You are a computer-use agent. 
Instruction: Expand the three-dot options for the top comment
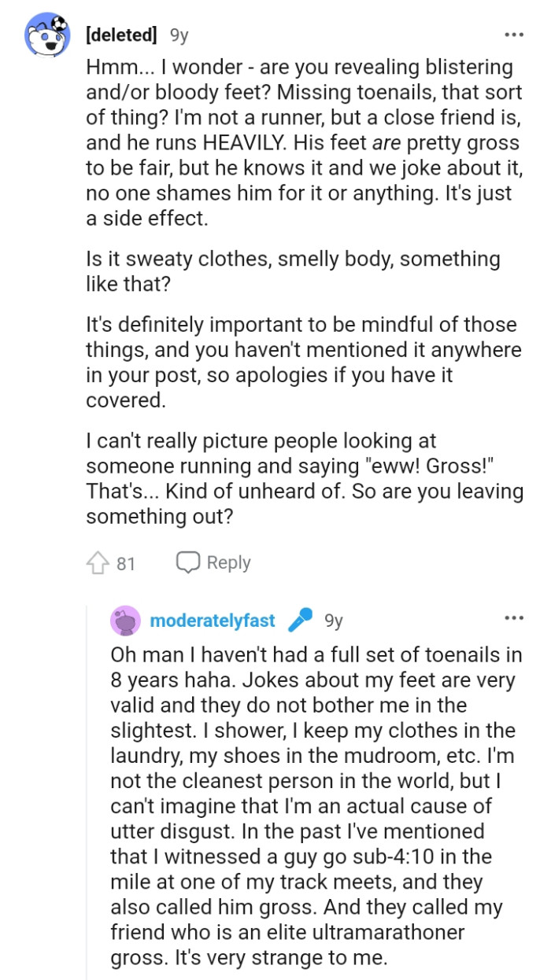tap(512, 34)
